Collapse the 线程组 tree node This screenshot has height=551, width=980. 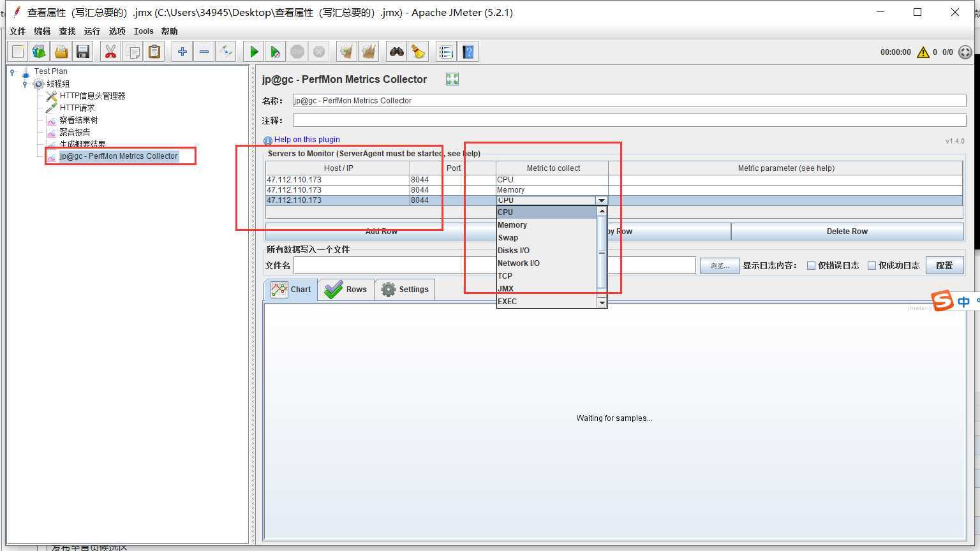pyautogui.click(x=25, y=84)
